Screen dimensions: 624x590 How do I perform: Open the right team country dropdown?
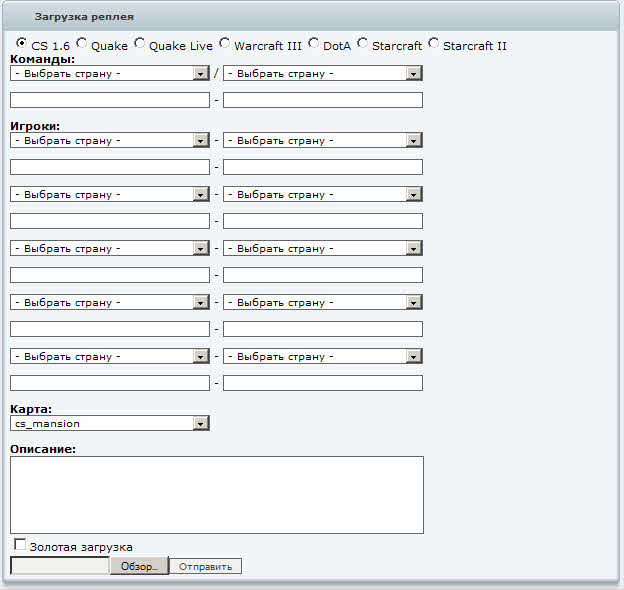click(x=322, y=73)
